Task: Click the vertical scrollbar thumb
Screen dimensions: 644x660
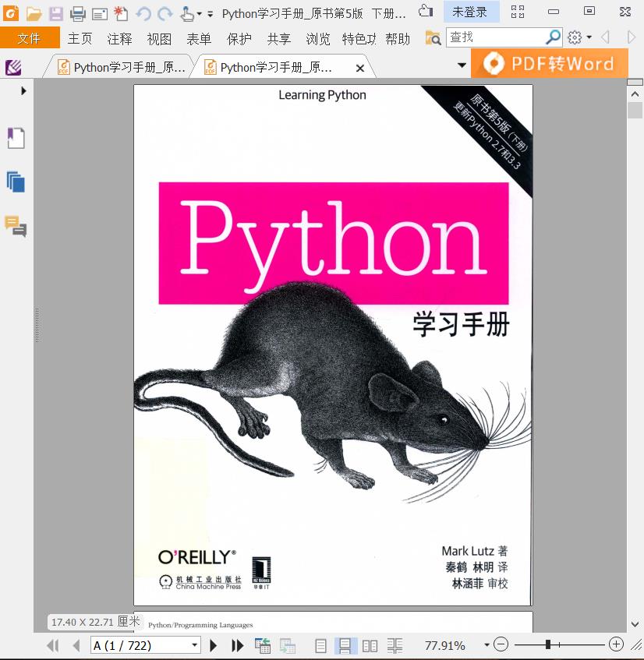Action: click(635, 111)
